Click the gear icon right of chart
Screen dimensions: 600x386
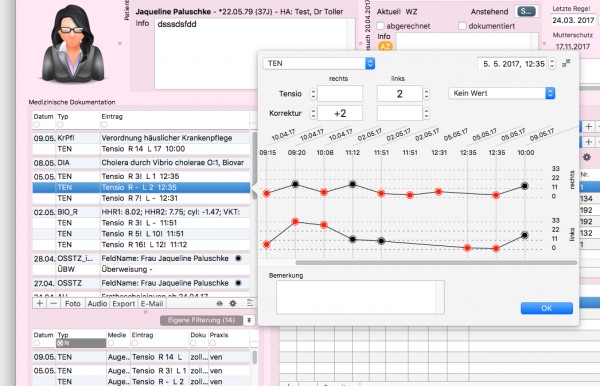(586, 157)
